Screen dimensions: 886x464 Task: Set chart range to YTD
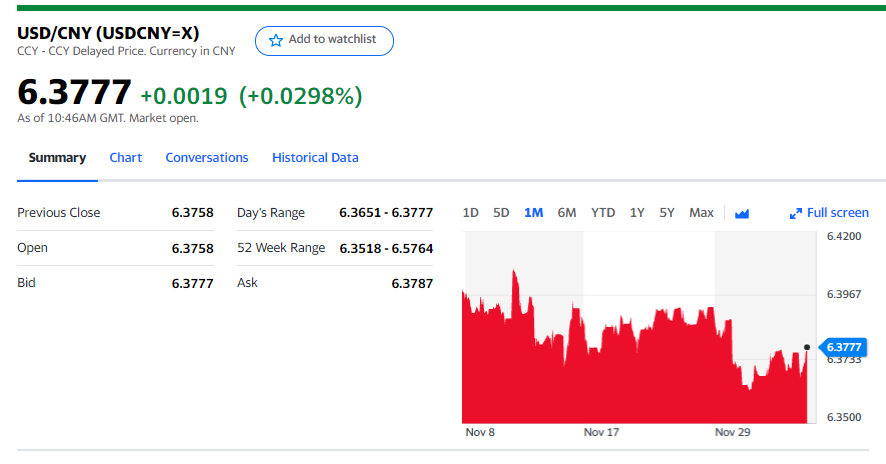pos(603,213)
